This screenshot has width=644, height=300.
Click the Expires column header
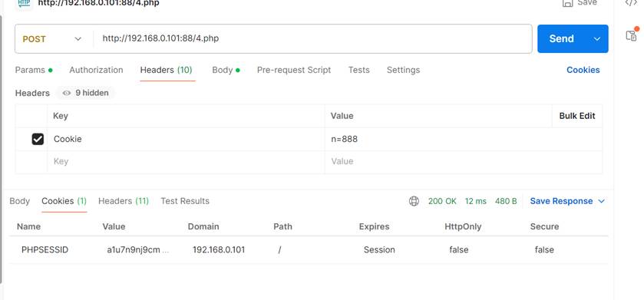(x=374, y=226)
